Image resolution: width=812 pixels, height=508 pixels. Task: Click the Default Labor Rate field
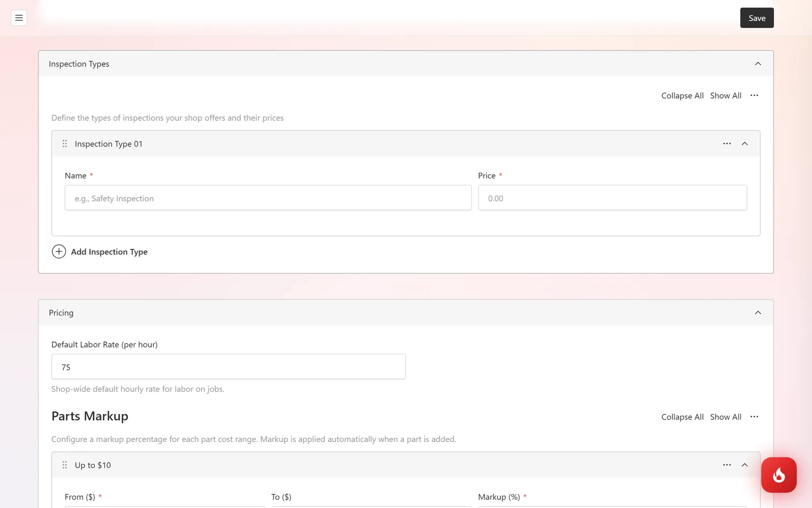(x=228, y=366)
